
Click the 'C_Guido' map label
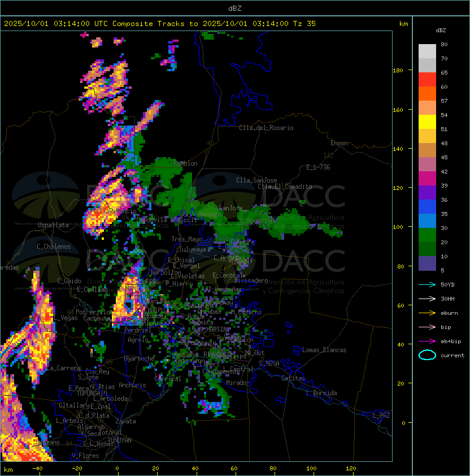pos(69,281)
